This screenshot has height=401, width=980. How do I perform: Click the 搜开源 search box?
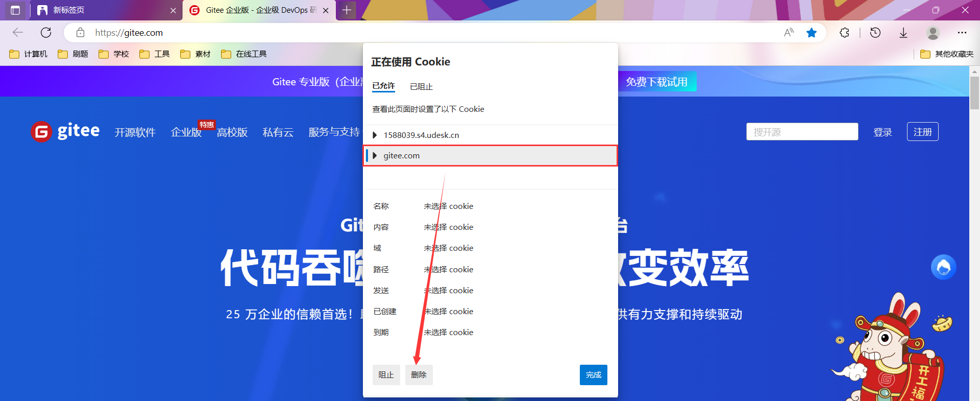pos(802,132)
